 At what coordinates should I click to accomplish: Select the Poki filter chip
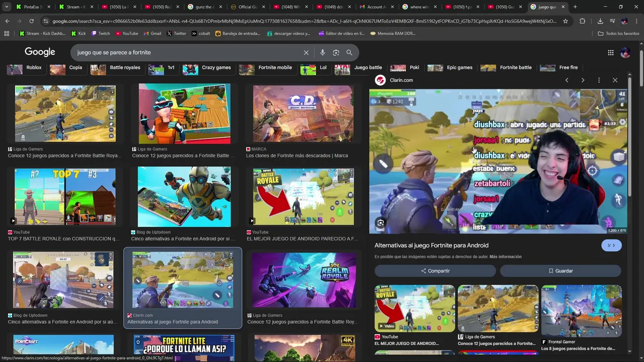pos(406,68)
